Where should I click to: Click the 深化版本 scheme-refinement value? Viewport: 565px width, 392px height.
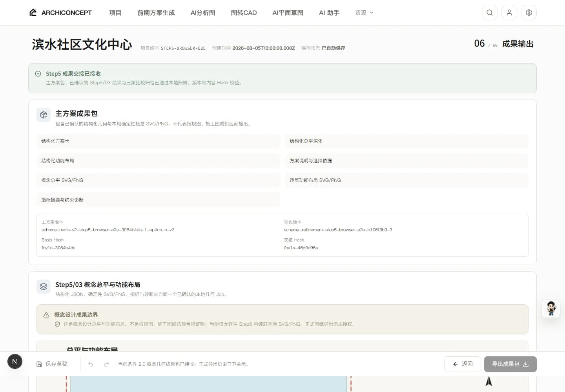point(338,230)
